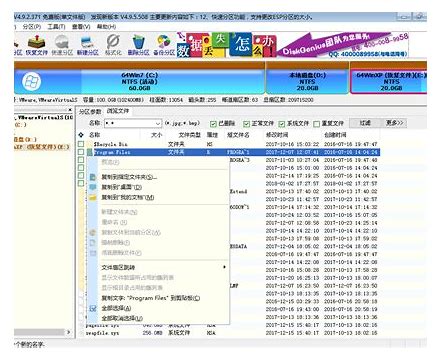This screenshot has width=442, height=360.
Task: Click the Program Files folder icon in selected row
Action: [89, 152]
